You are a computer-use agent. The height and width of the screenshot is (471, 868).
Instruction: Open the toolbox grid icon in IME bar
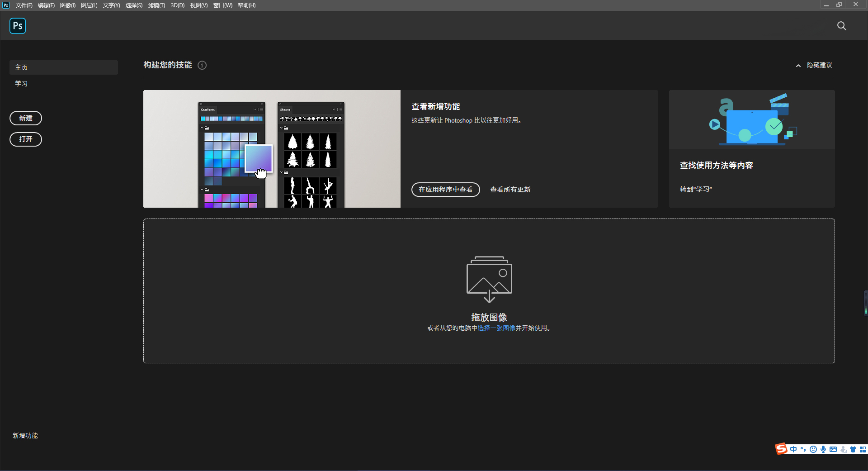click(x=863, y=449)
